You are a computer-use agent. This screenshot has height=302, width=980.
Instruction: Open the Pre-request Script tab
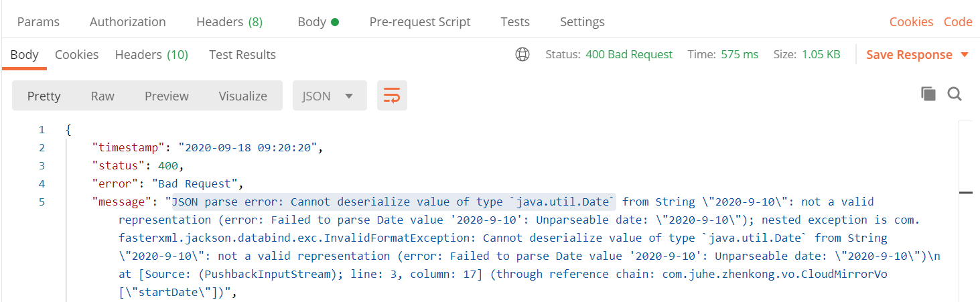coord(420,22)
